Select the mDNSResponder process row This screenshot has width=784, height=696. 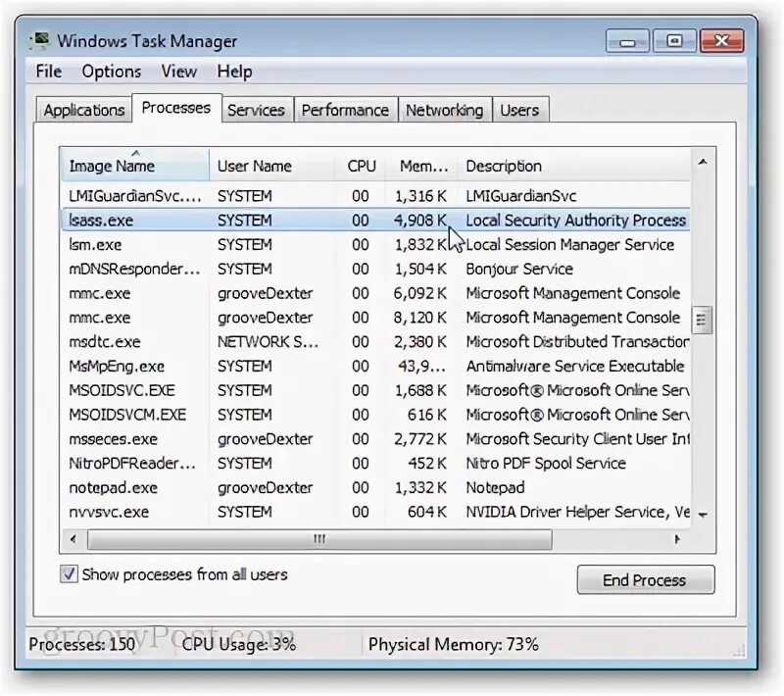coord(375,269)
